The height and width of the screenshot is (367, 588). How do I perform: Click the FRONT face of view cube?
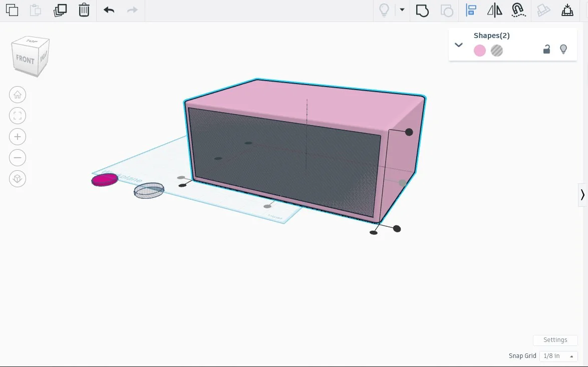[25, 60]
